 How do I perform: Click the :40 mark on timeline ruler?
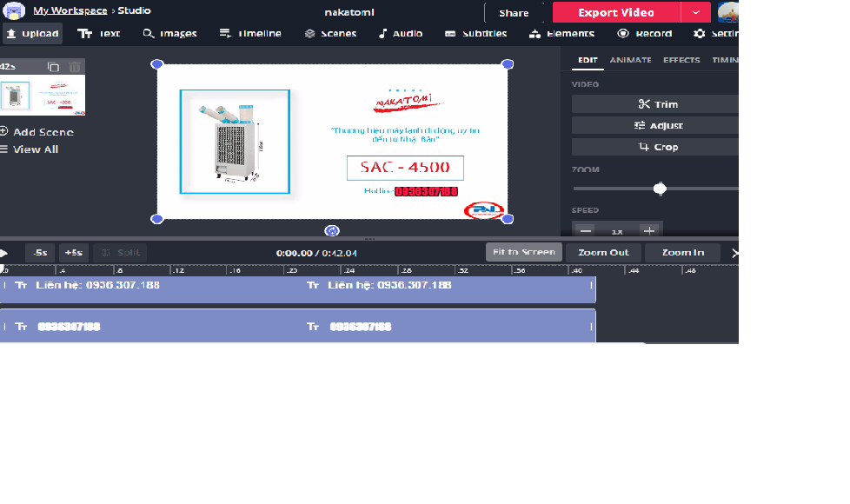click(576, 270)
